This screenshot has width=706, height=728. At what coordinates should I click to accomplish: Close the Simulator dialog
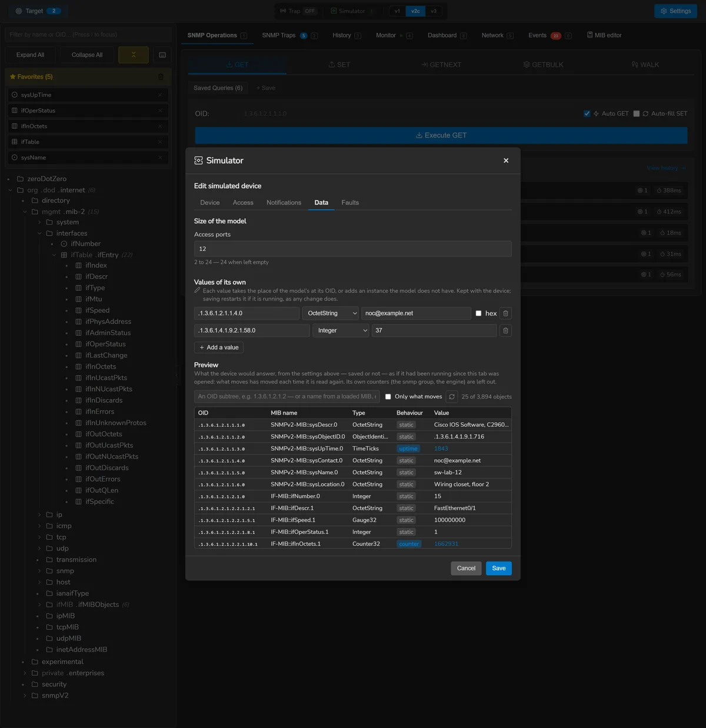pyautogui.click(x=506, y=161)
